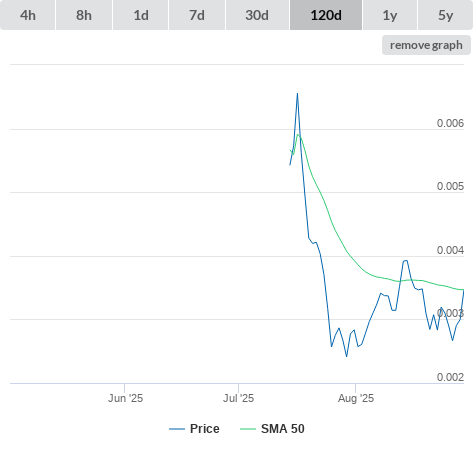The height and width of the screenshot is (455, 474).
Task: Click the Jun '25 axis label
Action: coord(125,398)
